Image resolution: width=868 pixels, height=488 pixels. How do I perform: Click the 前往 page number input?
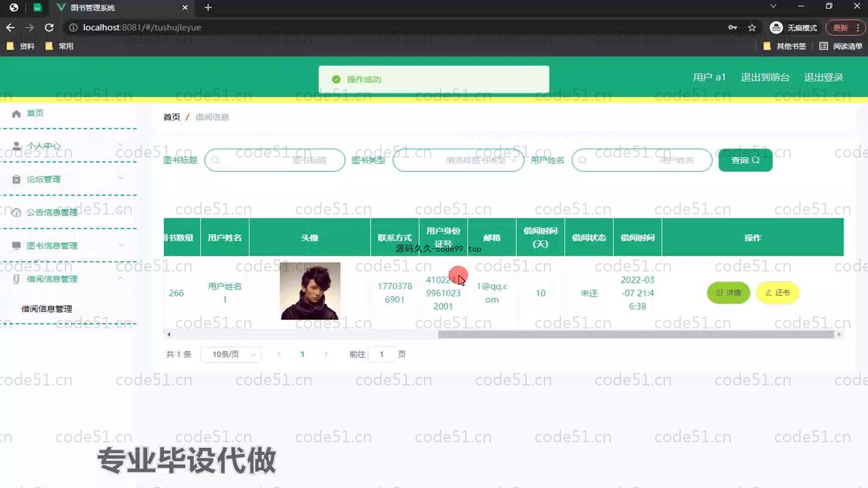coord(382,354)
